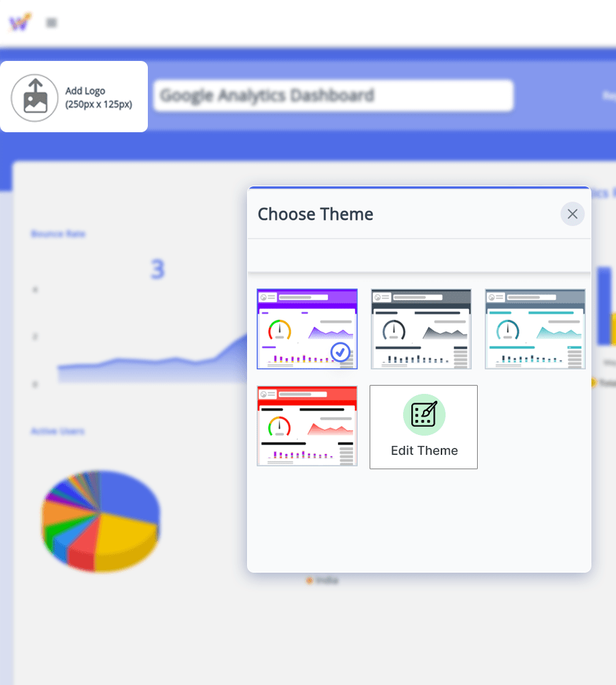Screen dimensions: 616x685
Task: Click the Edit Theme button
Action: (x=423, y=427)
